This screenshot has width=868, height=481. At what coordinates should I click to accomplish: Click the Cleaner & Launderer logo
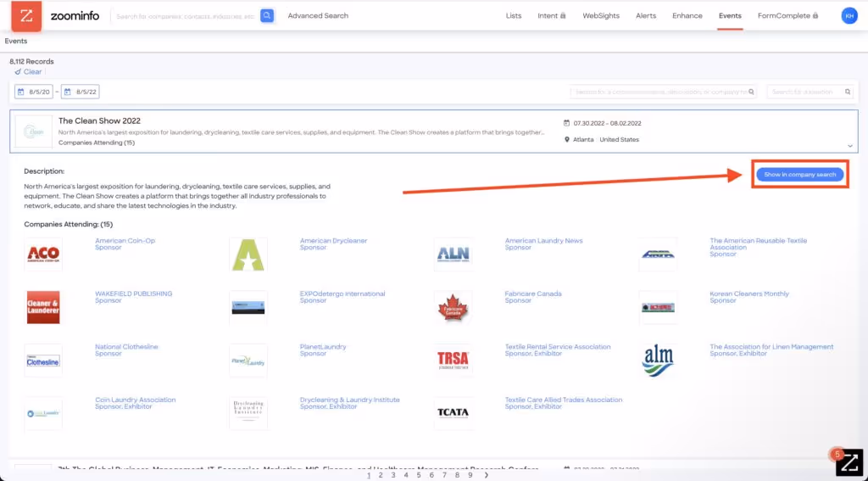(43, 308)
